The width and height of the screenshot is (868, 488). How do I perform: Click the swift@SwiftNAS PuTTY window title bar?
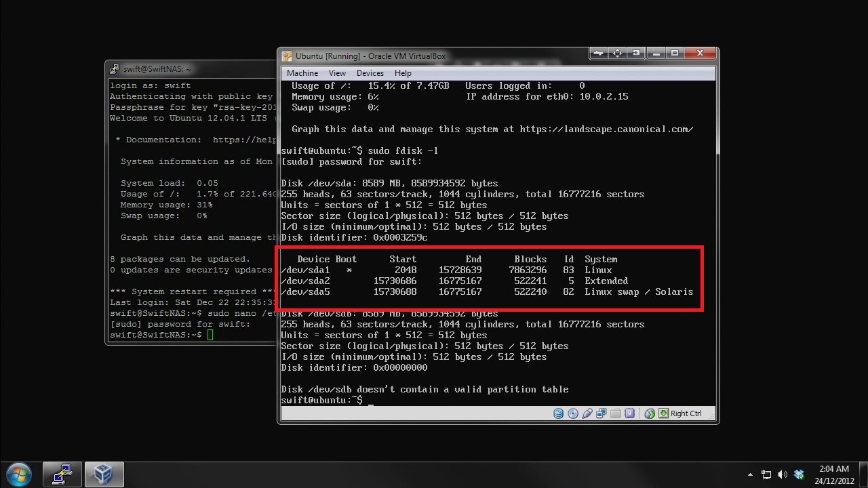[x=191, y=69]
